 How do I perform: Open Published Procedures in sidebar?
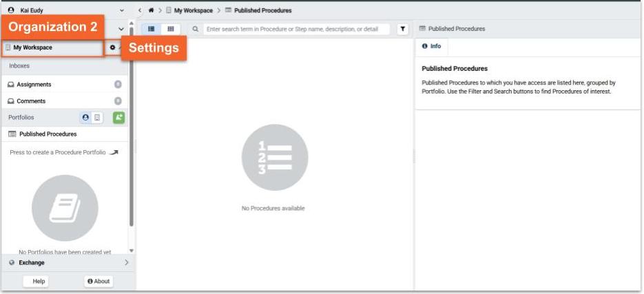tap(48, 134)
